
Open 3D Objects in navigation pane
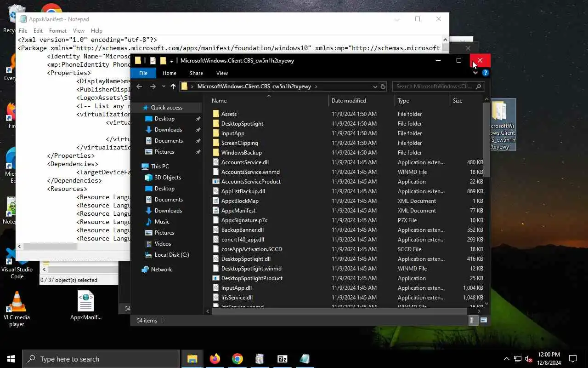click(168, 178)
